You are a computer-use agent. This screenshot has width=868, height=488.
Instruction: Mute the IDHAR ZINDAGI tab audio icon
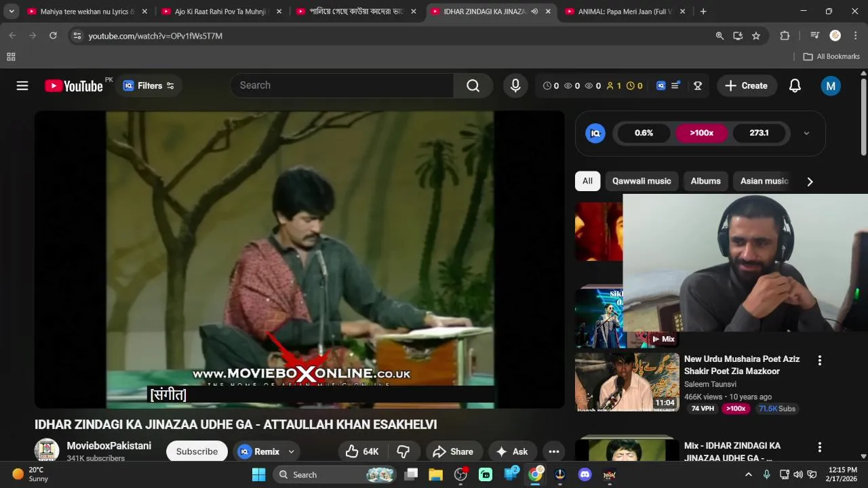coord(534,12)
